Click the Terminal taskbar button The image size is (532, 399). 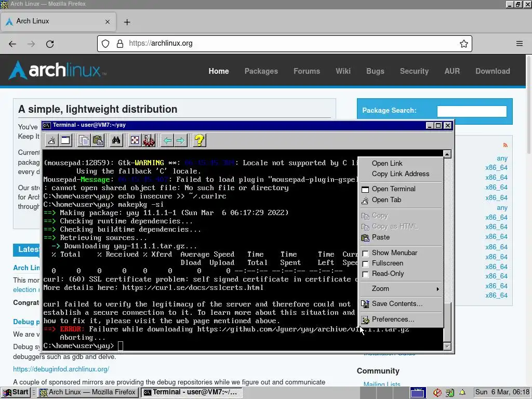(191, 392)
